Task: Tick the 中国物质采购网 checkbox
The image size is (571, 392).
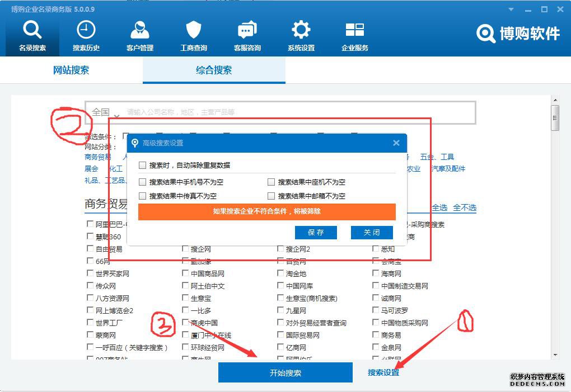Action: (x=376, y=323)
